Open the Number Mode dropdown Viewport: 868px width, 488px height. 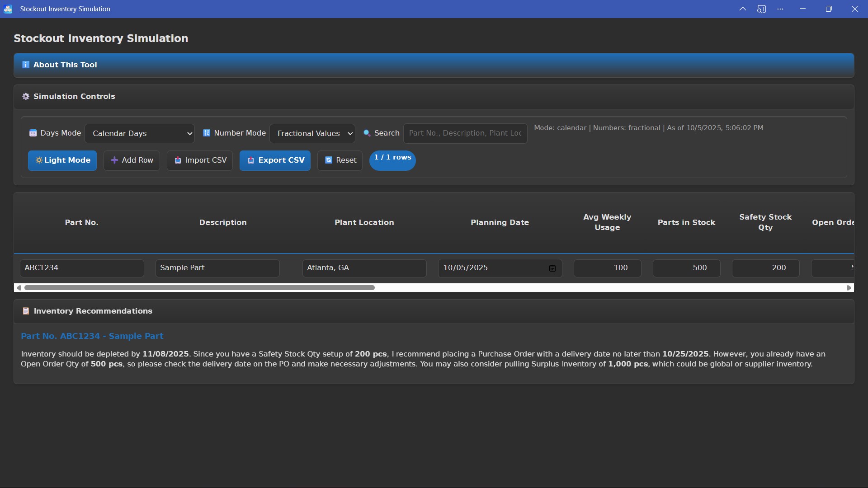(312, 133)
